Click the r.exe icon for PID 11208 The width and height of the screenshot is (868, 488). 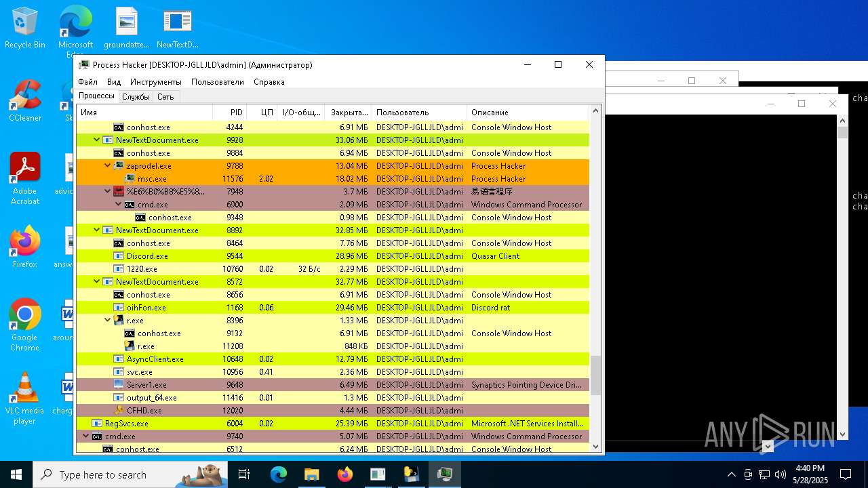(130, 346)
